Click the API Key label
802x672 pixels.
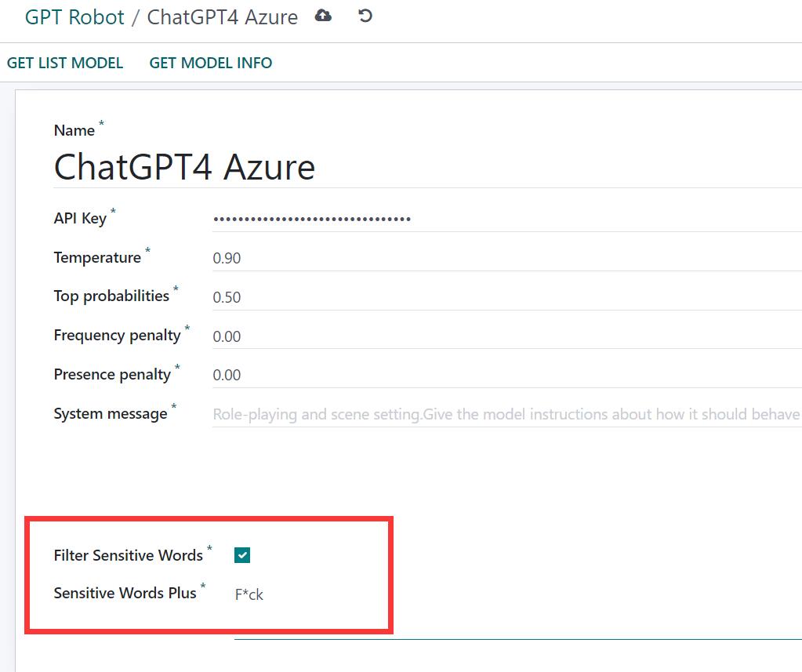click(80, 218)
